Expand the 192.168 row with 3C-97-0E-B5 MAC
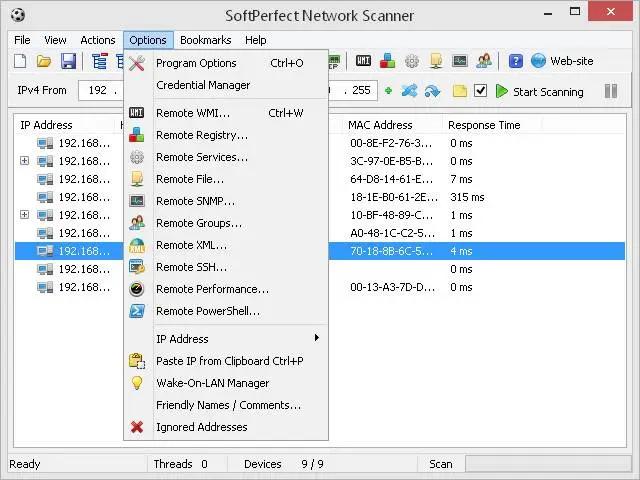Image resolution: width=640 pixels, height=480 pixels. (24, 161)
